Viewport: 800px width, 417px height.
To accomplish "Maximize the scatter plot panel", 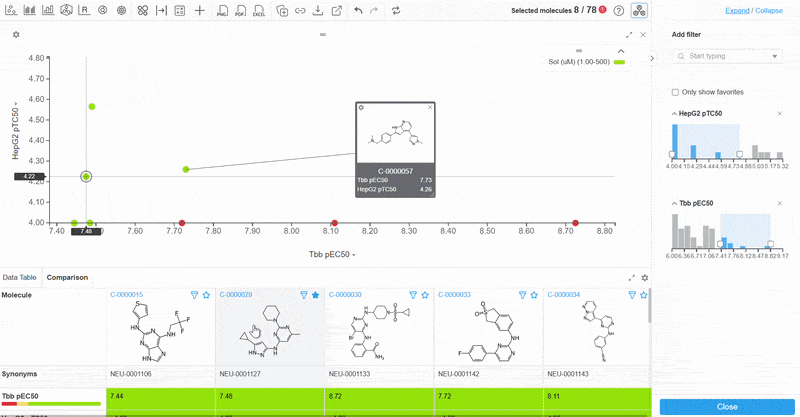I will [629, 35].
